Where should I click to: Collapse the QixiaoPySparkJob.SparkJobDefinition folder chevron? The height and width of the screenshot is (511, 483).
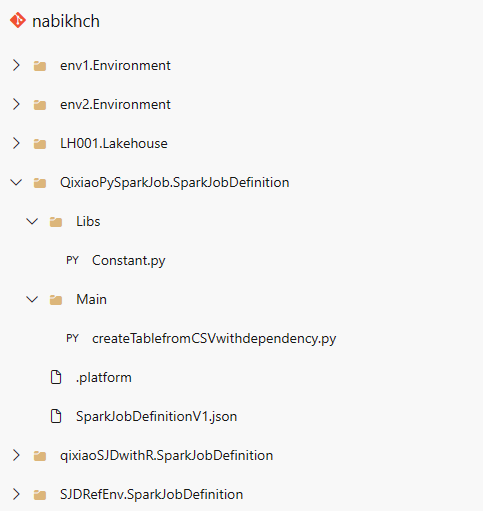coord(16,182)
